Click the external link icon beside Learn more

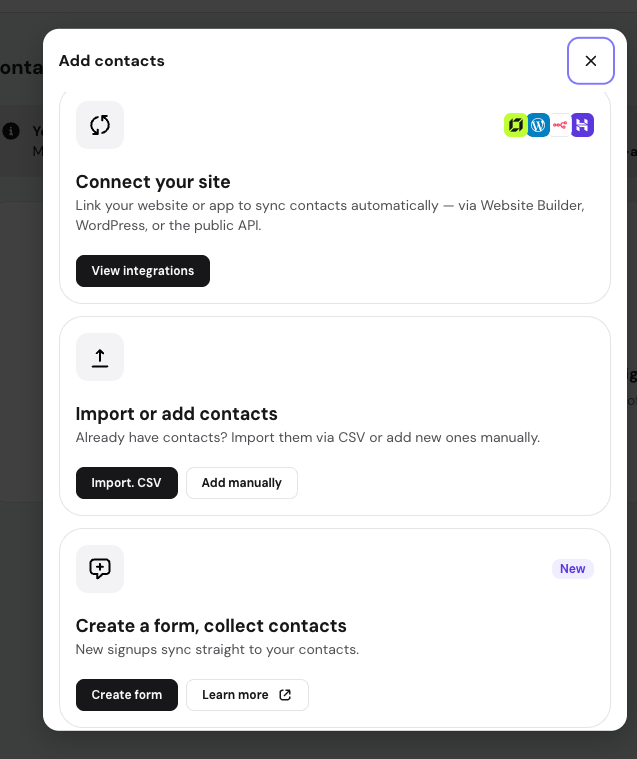click(285, 695)
